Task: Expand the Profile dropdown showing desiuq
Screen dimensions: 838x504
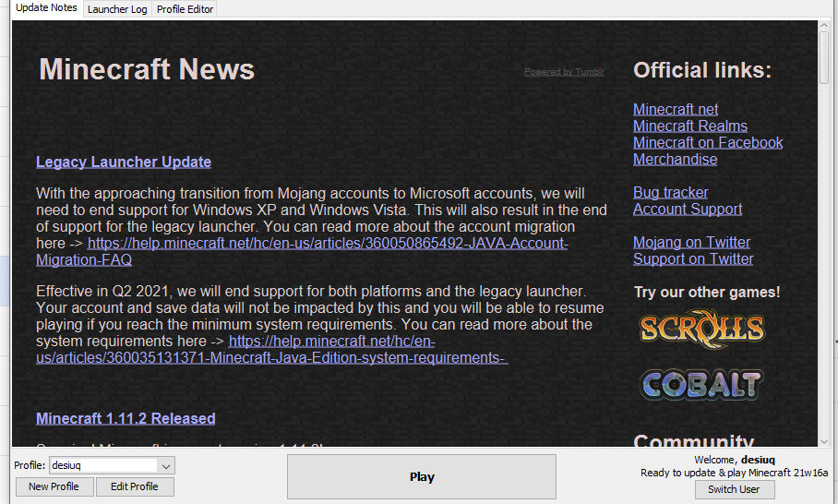Action: point(113,465)
